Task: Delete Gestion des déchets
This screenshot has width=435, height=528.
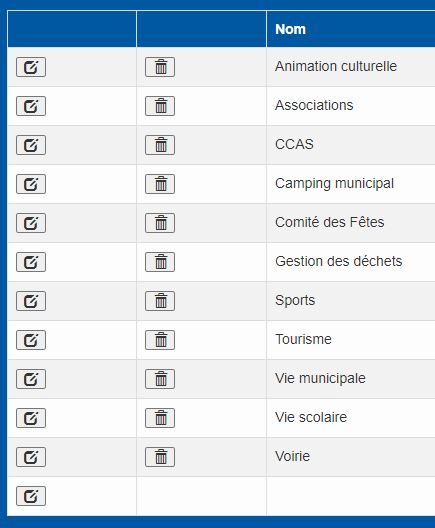Action: click(160, 262)
